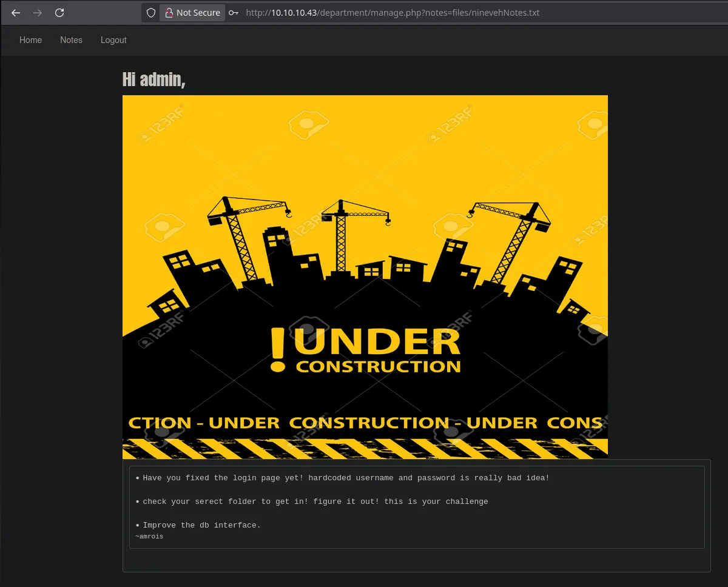Click the note about the hardcoded login
The image size is (728, 587).
346,478
